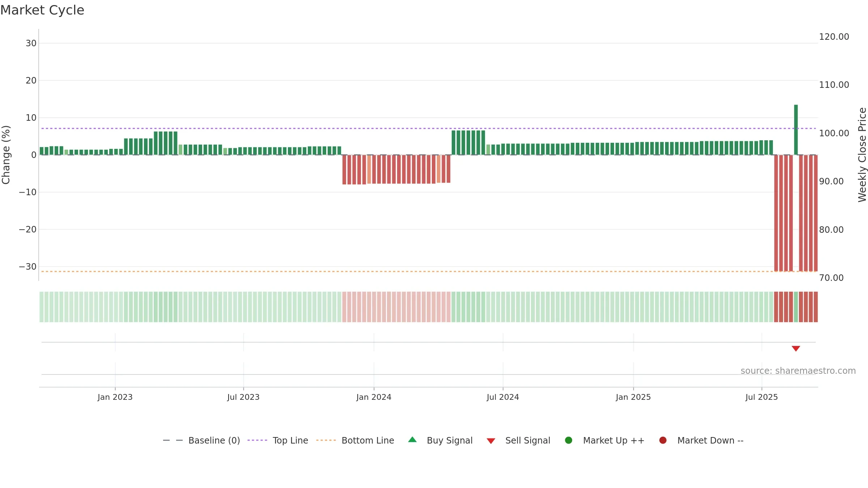
Task: Click the purple dotted Top Line legend swatch
Action: click(257, 440)
